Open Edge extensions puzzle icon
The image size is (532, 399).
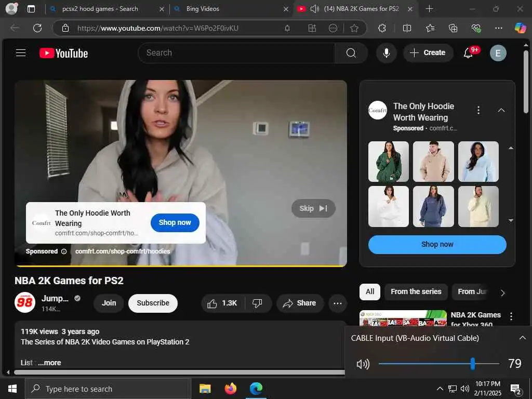tap(382, 28)
